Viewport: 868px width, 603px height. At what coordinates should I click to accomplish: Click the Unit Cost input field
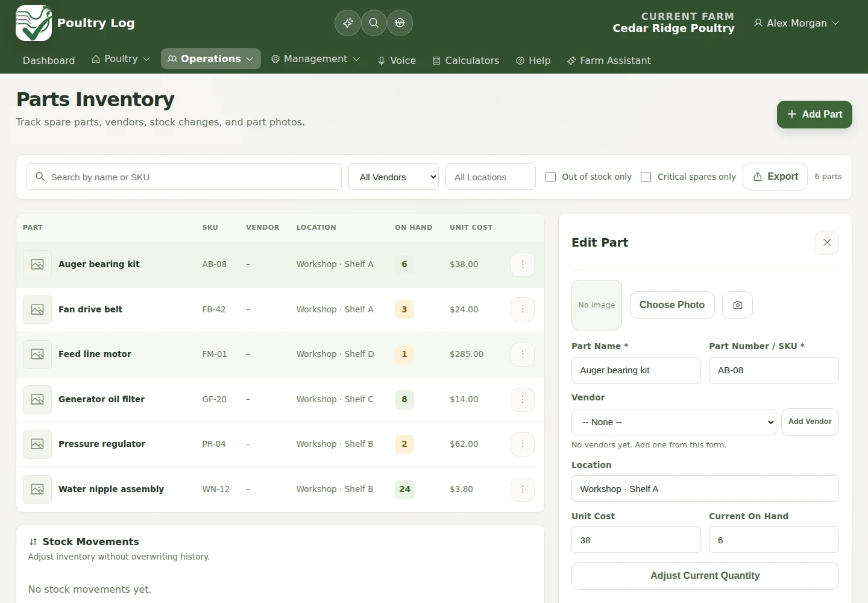point(636,540)
